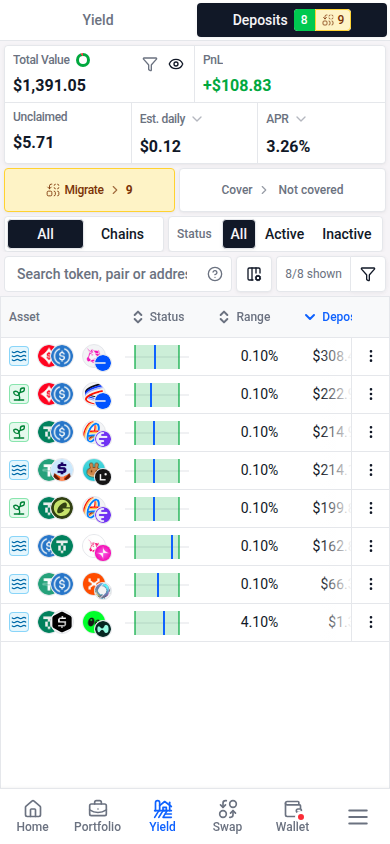This screenshot has height=844, width=390.
Task: Open the Portfolio briefcase icon
Action: pyautogui.click(x=97, y=808)
